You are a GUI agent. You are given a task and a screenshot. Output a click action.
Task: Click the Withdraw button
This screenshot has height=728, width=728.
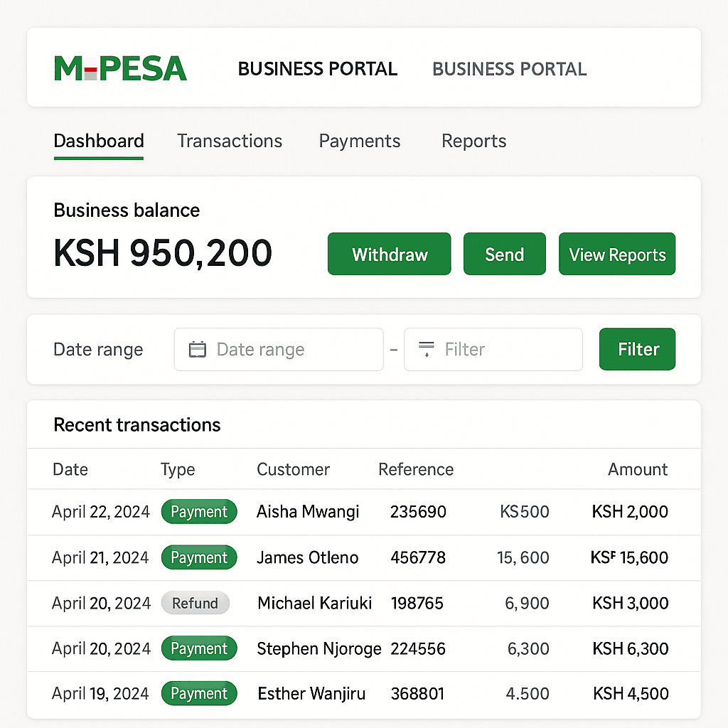[x=389, y=254]
